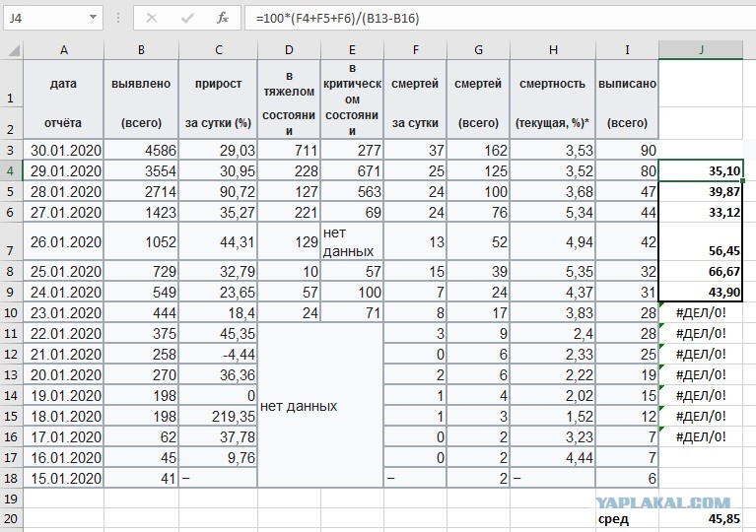Click date cell 15.01.2020
756x532 pixels.
63,478
